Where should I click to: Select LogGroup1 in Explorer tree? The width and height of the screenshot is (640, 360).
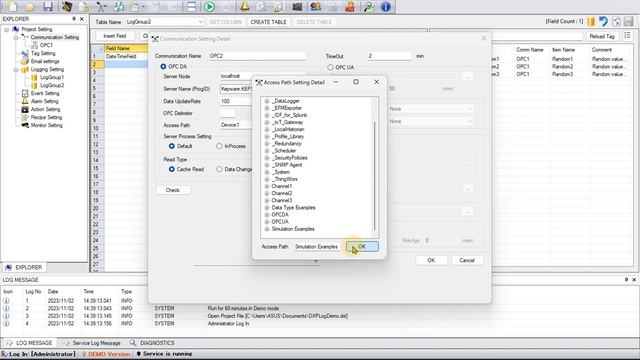coord(52,77)
